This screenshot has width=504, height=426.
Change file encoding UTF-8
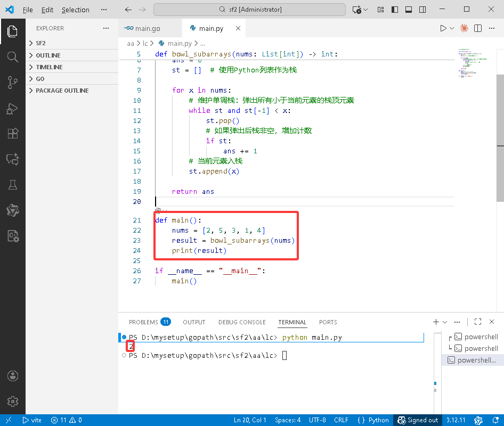[x=317, y=420]
